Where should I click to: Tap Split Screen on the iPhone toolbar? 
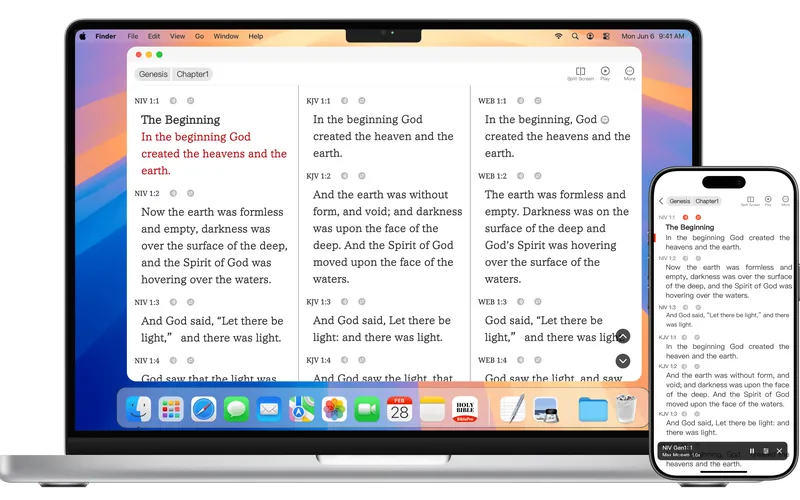pyautogui.click(x=750, y=201)
